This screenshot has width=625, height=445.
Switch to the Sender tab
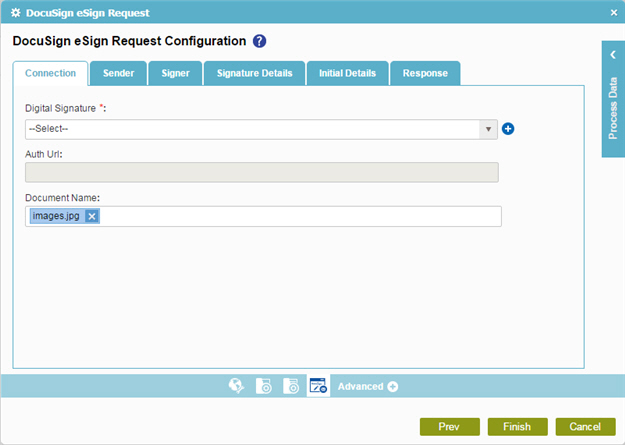pos(118,73)
